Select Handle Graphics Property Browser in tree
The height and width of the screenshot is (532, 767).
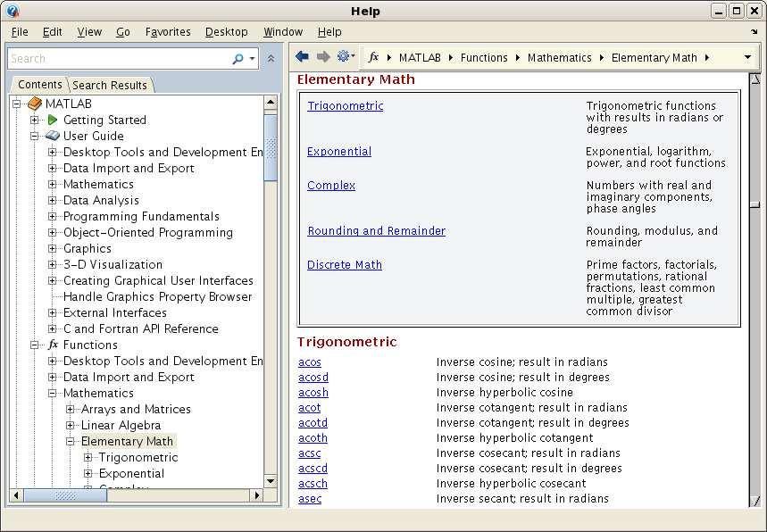click(x=157, y=296)
